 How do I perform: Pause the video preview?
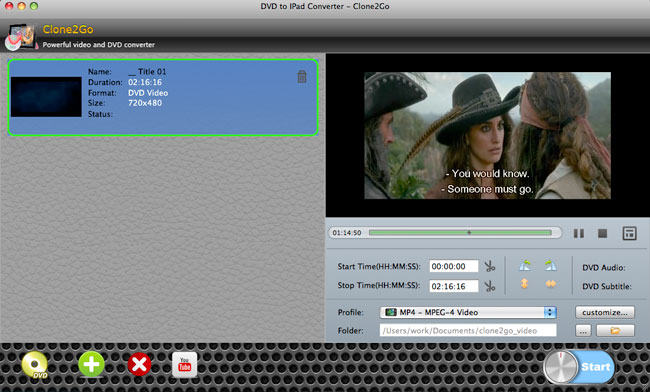pos(579,233)
